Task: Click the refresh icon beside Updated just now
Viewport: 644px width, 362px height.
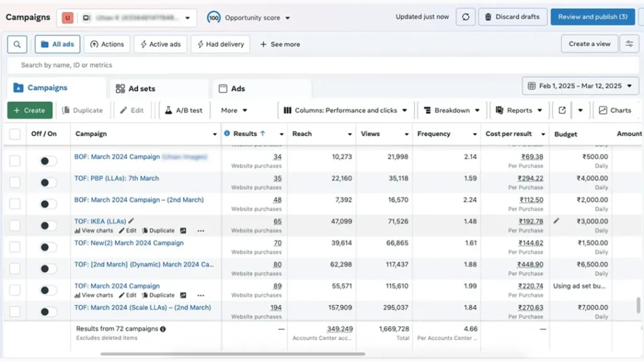Action: pos(465,17)
